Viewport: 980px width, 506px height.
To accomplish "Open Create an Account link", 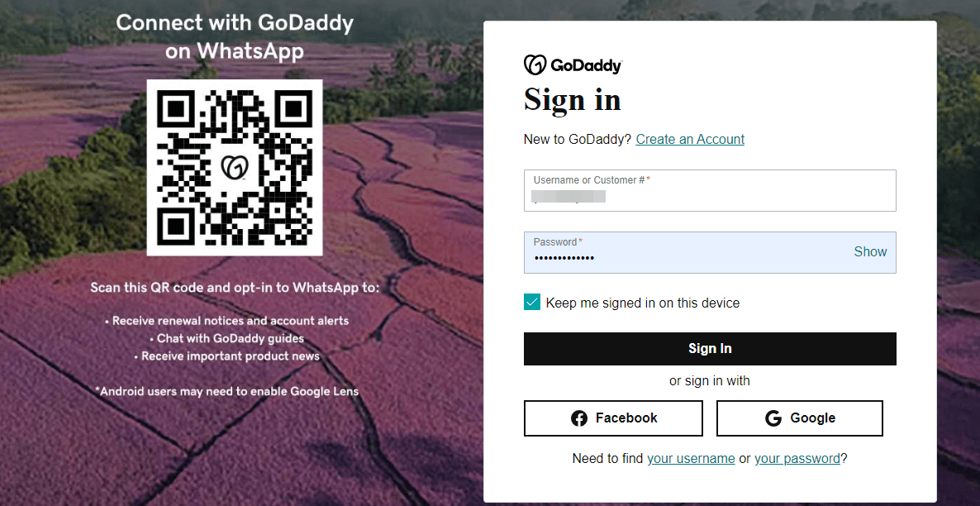I will click(x=689, y=139).
